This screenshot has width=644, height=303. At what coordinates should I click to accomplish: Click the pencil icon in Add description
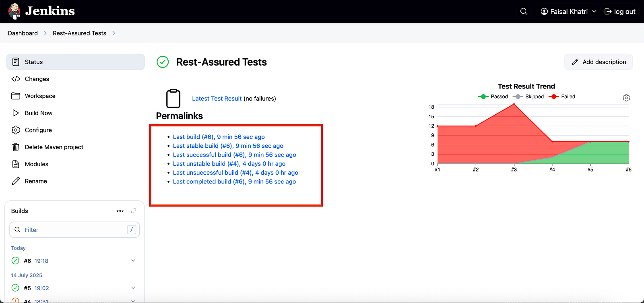coord(575,62)
